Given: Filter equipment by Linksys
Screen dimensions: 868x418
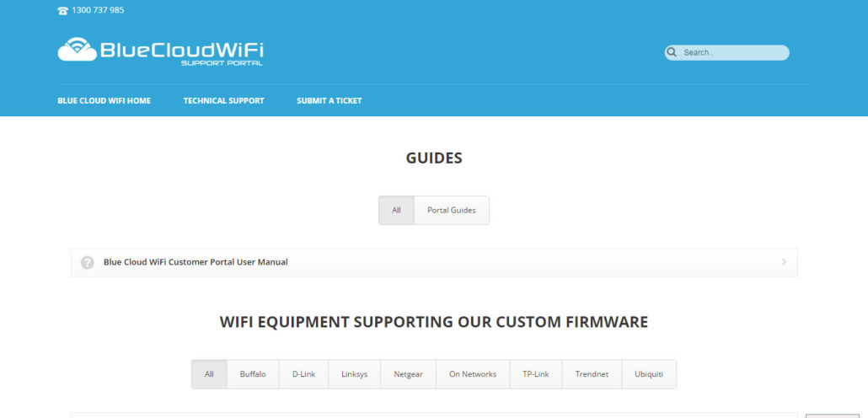Looking at the screenshot, I should [x=355, y=374].
